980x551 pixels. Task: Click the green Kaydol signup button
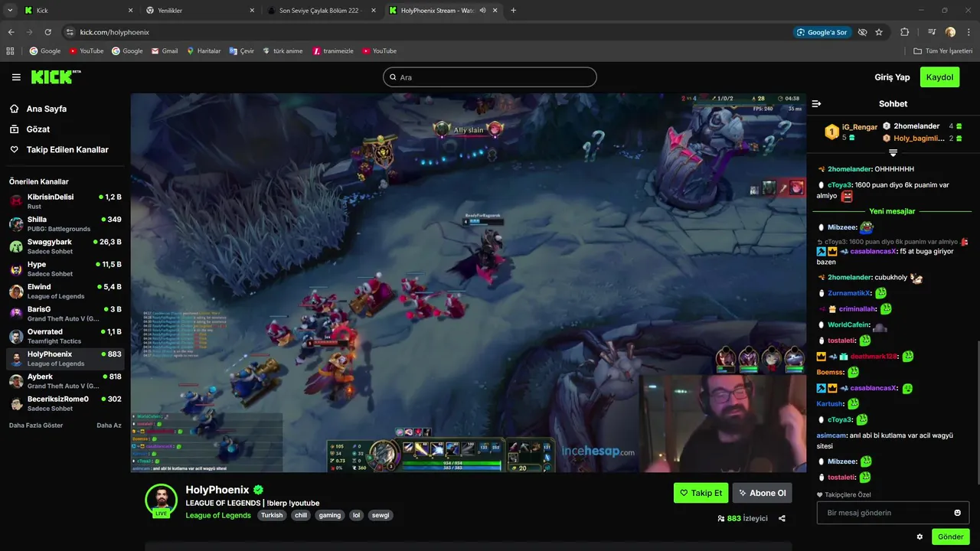pos(939,77)
